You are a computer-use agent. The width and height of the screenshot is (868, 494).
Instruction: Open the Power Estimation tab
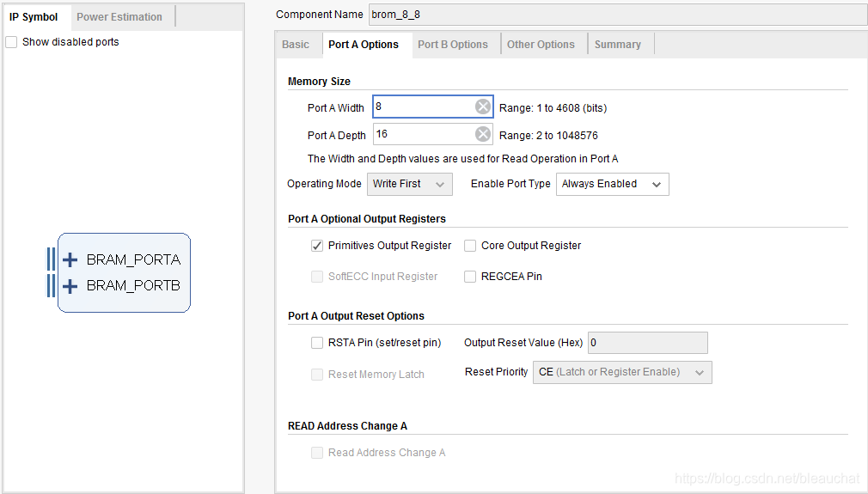coord(119,17)
